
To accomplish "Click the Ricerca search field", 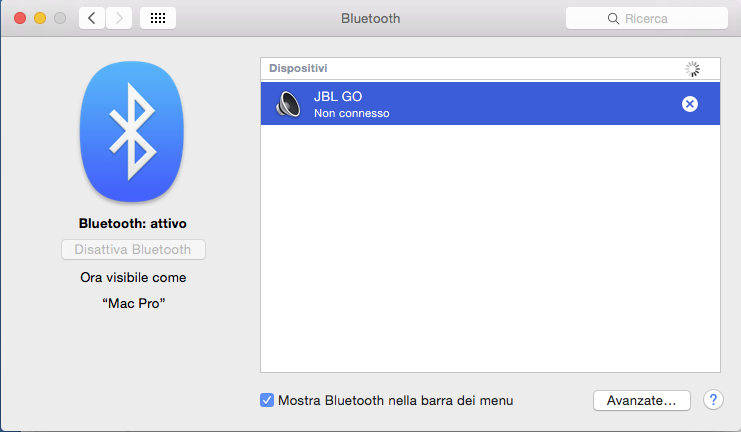I will 646,18.
